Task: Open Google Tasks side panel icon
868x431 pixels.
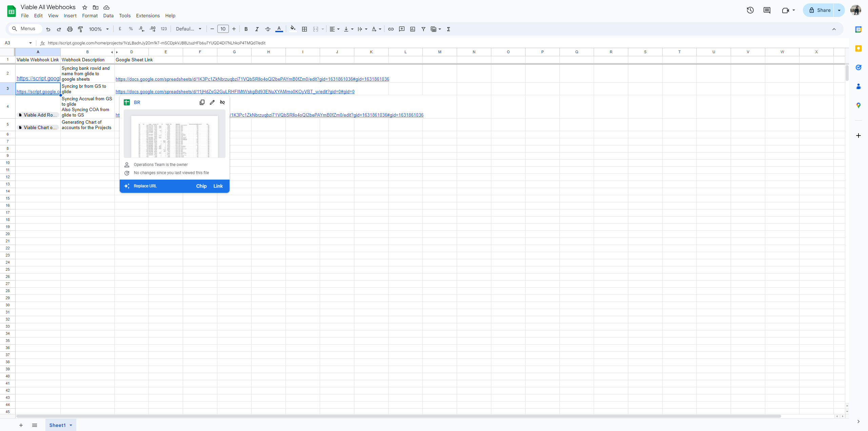Action: [859, 67]
